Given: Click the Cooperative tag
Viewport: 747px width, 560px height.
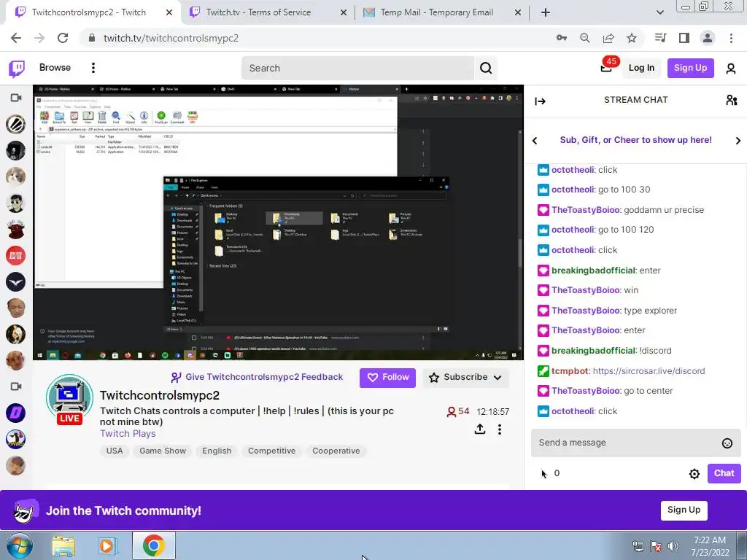Looking at the screenshot, I should (336, 451).
